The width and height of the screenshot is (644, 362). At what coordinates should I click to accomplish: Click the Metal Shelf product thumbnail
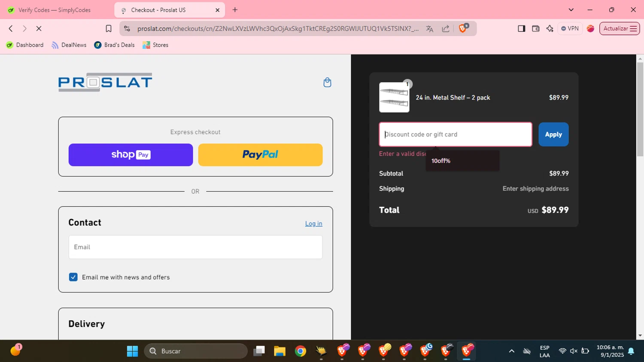(x=394, y=97)
